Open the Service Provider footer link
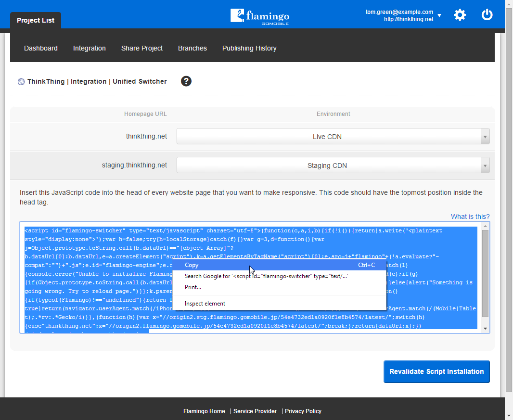 tap(255, 411)
